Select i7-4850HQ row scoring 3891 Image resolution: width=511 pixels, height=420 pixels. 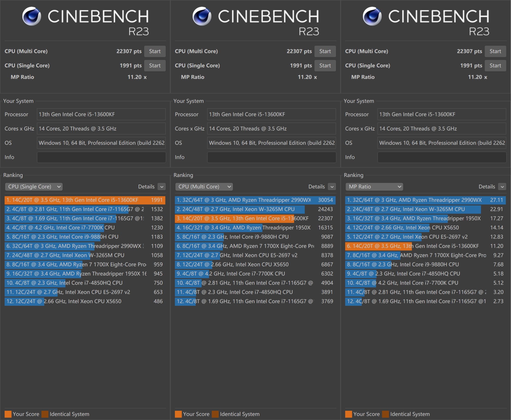(255, 292)
